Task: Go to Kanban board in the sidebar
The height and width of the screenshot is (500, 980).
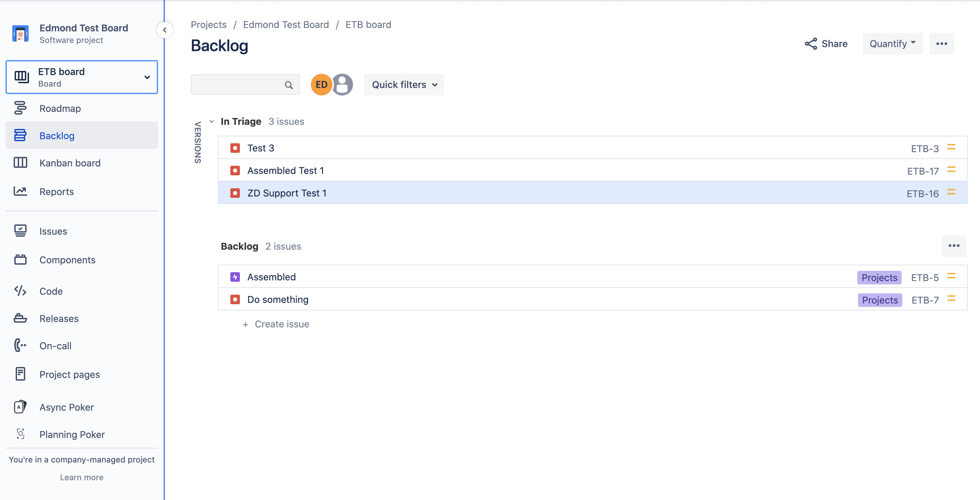Action: pyautogui.click(x=82, y=163)
